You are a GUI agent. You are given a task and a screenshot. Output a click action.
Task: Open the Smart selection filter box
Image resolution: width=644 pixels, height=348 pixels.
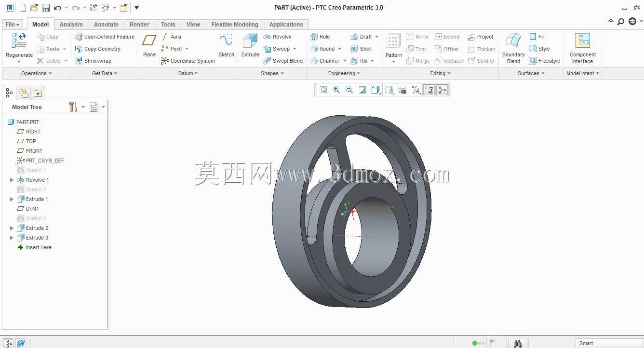click(x=609, y=343)
